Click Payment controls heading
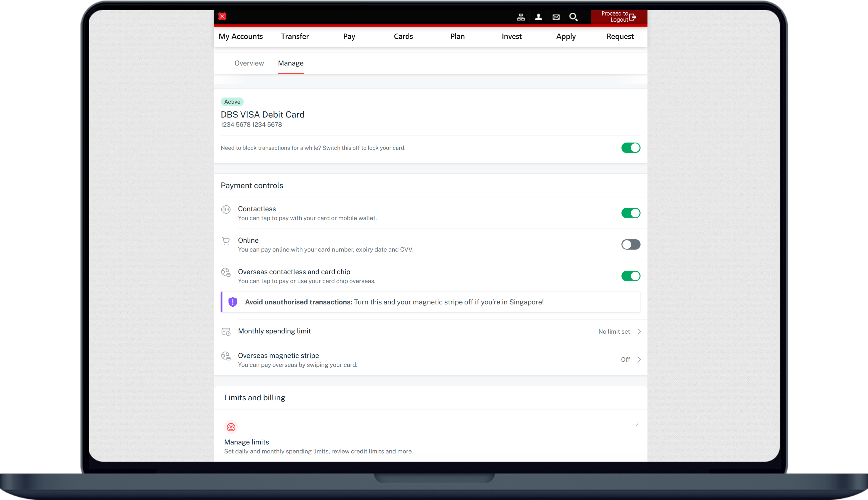 [x=252, y=185]
